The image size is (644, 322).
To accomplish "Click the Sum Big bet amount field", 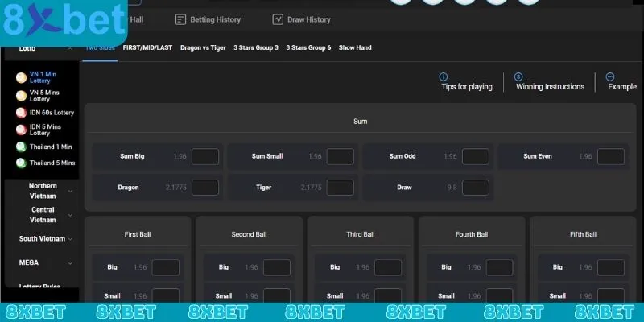I will point(205,156).
